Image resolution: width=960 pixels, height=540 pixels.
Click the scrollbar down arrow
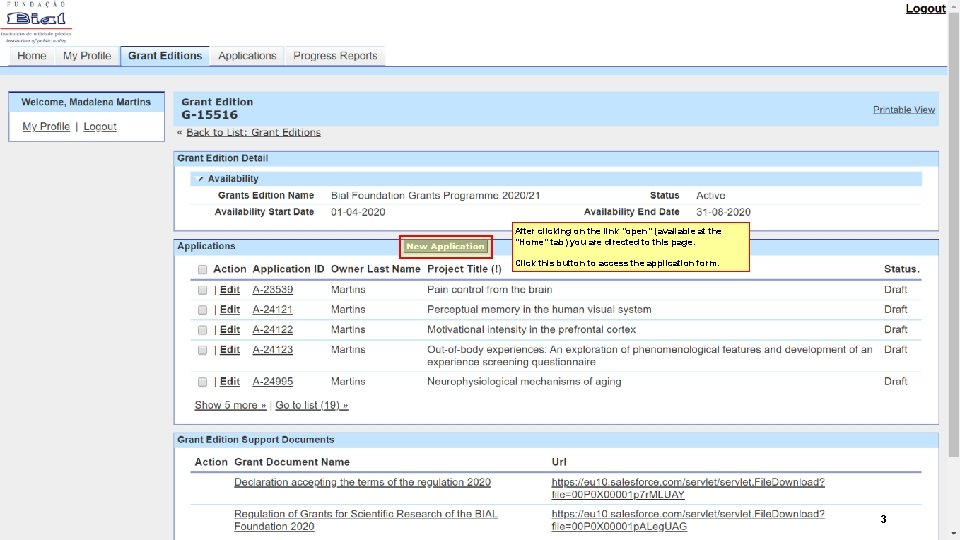(954, 534)
